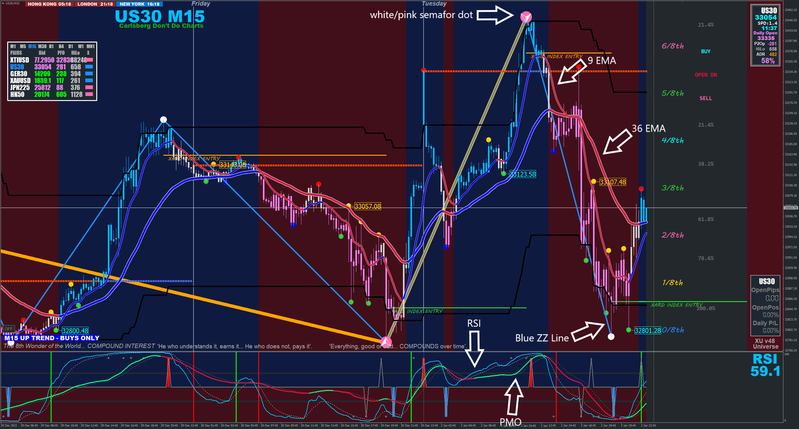Screen dimensions: 799x429
Task: Click the XU v48 Universe label
Action: click(765, 343)
